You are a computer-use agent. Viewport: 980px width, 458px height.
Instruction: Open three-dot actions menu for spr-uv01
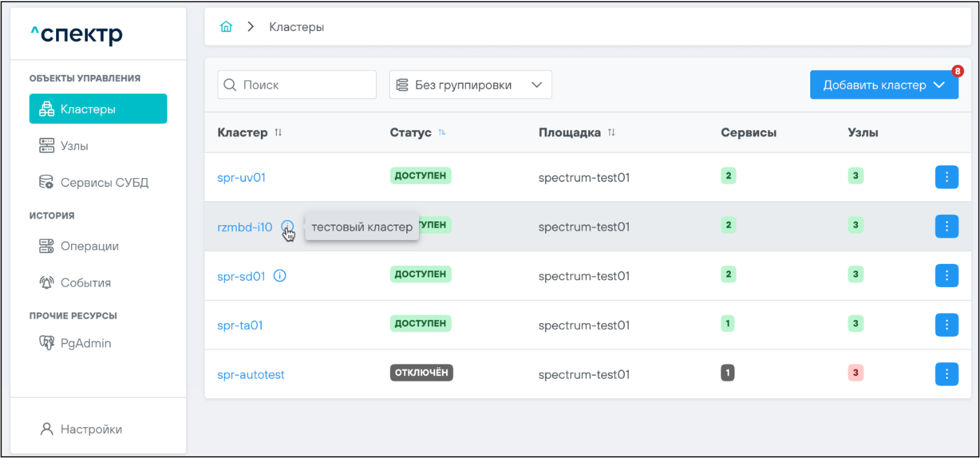pyautogui.click(x=946, y=177)
